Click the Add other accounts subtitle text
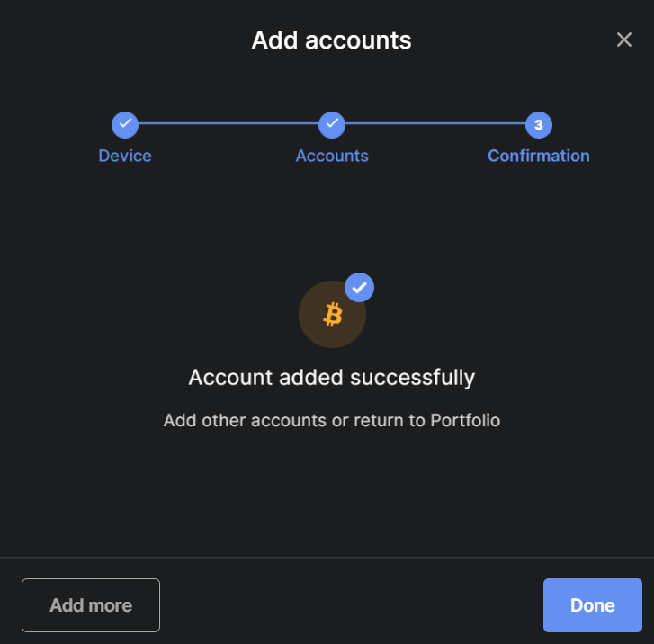Image resolution: width=654 pixels, height=644 pixels. [332, 420]
